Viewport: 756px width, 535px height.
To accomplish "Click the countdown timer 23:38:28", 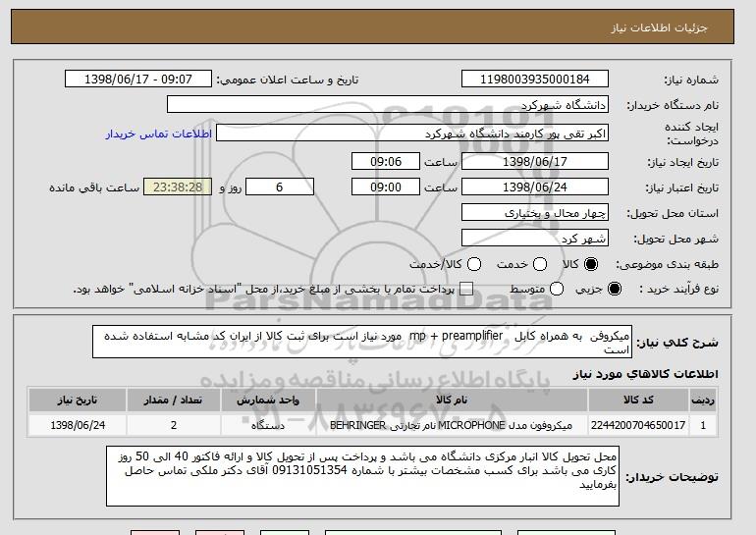I will click(x=178, y=187).
